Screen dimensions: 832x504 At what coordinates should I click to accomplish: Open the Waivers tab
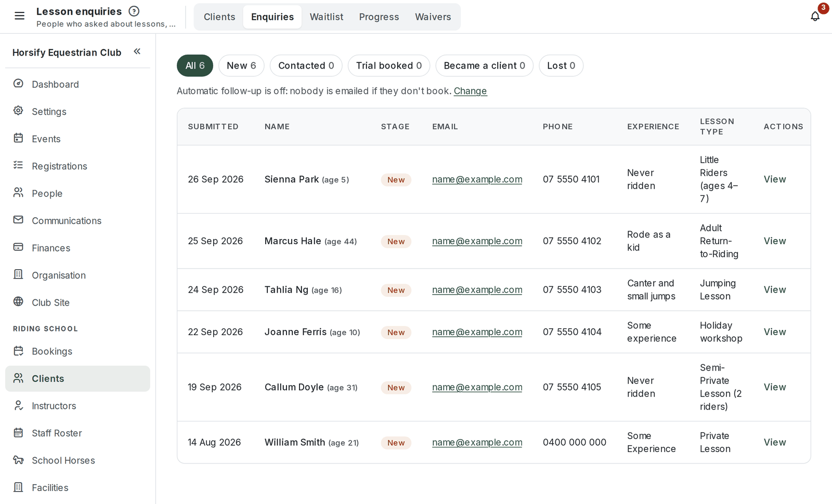433,17
